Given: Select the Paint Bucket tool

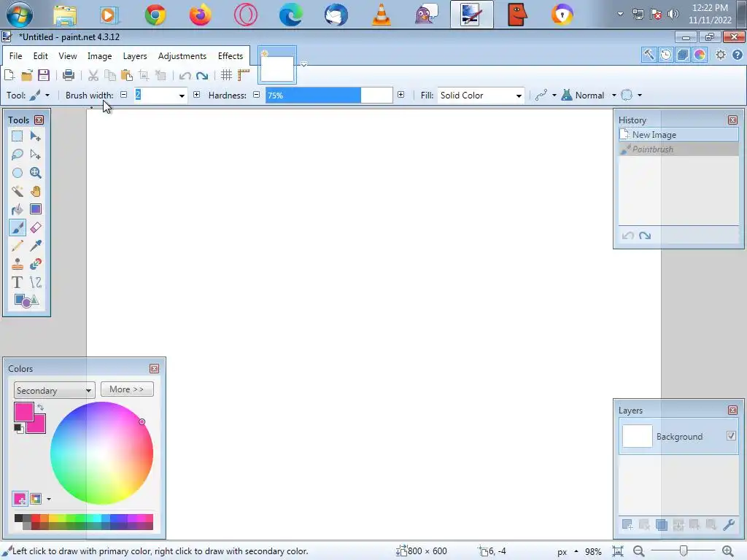Looking at the screenshot, I should tap(18, 209).
